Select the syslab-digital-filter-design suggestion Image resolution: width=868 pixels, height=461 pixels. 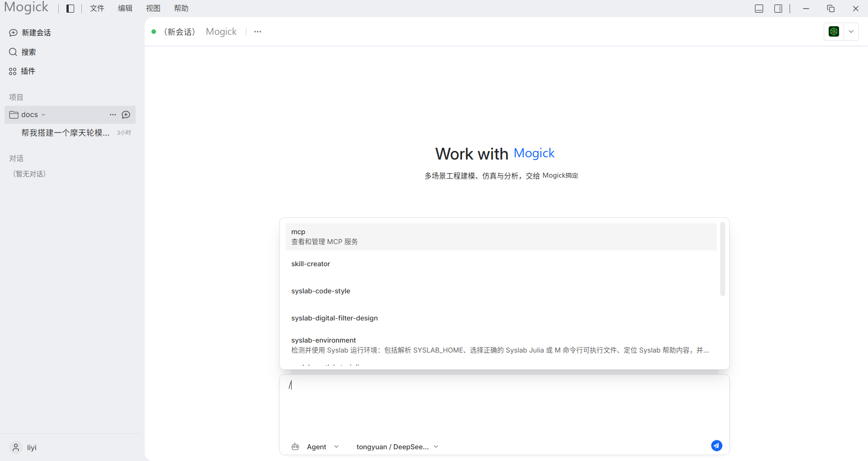[501, 318]
